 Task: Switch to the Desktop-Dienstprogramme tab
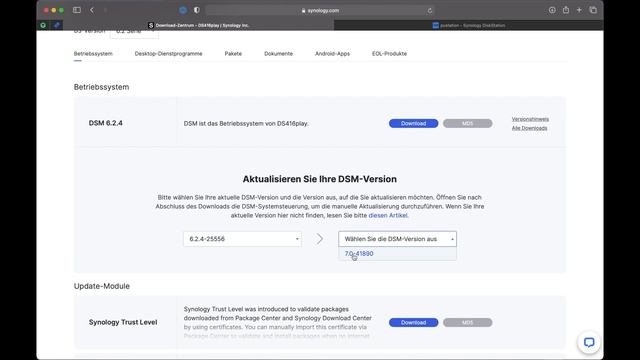coord(168,53)
